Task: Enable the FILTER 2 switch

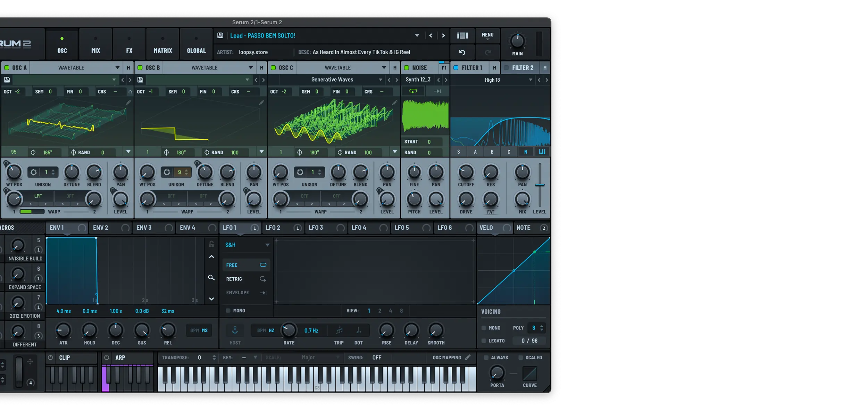Action: (x=506, y=68)
